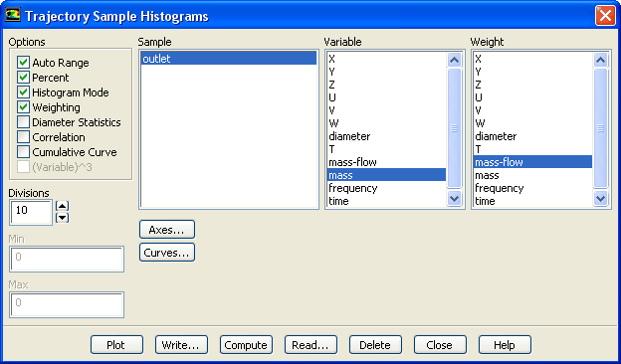Select W in the Weight list

coord(532,123)
